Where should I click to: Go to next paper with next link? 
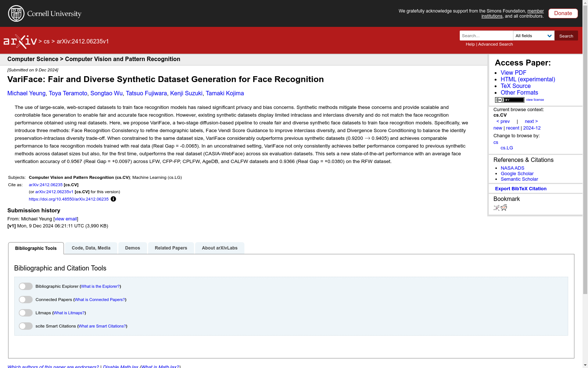(x=531, y=121)
